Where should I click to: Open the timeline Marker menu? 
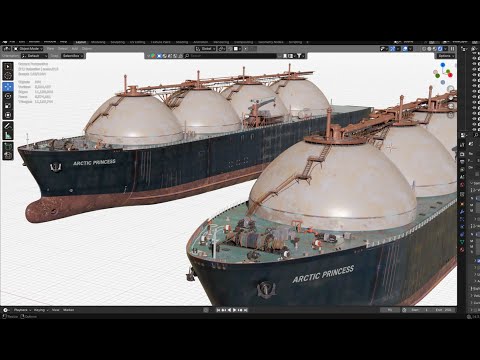click(x=68, y=310)
